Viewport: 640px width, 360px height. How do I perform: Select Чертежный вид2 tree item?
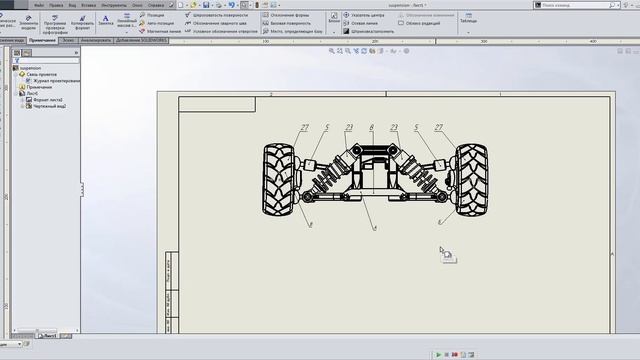pyautogui.click(x=46, y=106)
